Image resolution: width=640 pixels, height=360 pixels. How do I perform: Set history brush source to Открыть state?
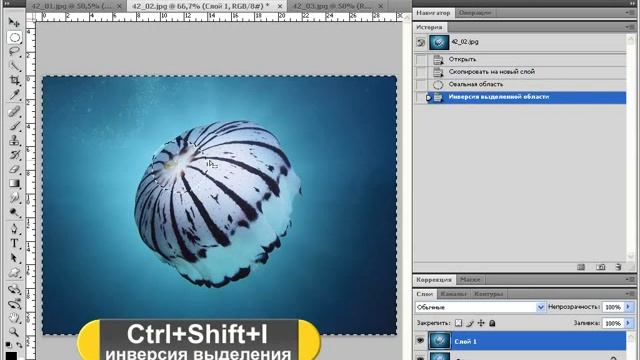(421, 60)
